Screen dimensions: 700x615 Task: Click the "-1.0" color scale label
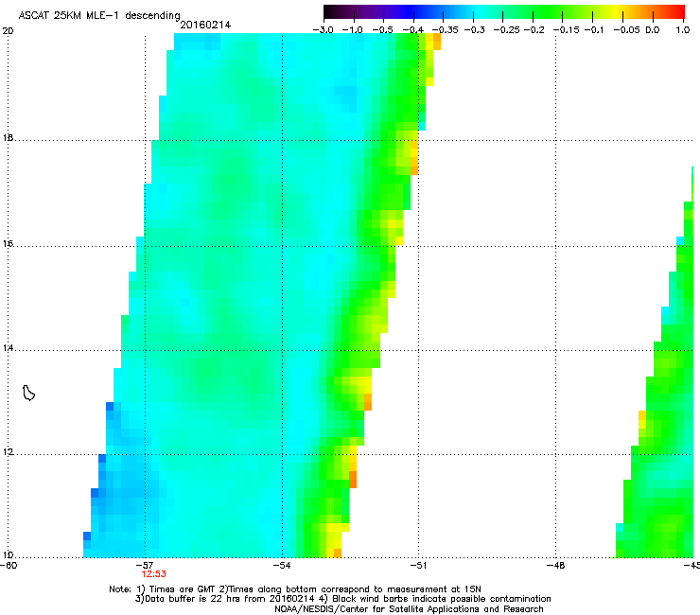click(x=352, y=30)
